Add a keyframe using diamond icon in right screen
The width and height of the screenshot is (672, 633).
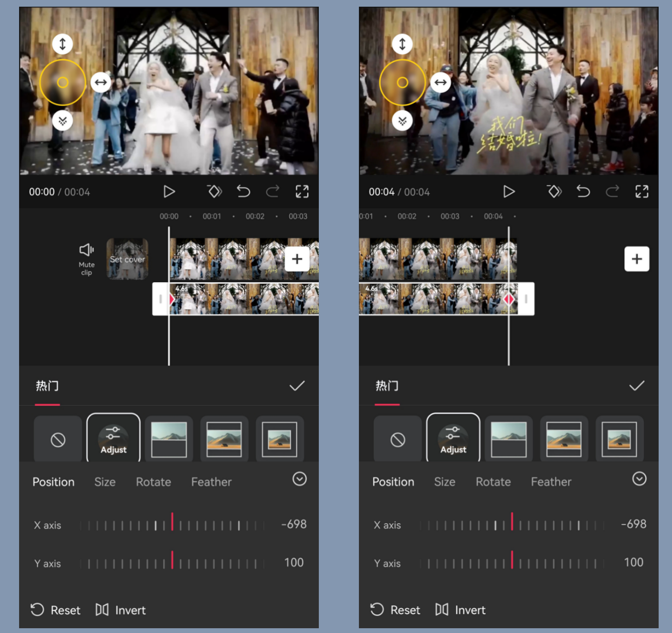pos(554,192)
